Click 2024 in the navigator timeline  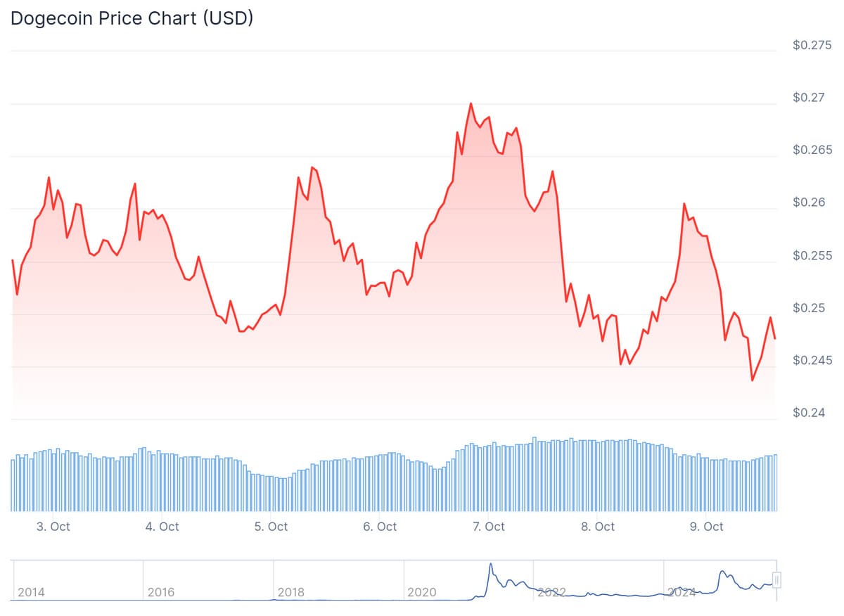pos(682,592)
